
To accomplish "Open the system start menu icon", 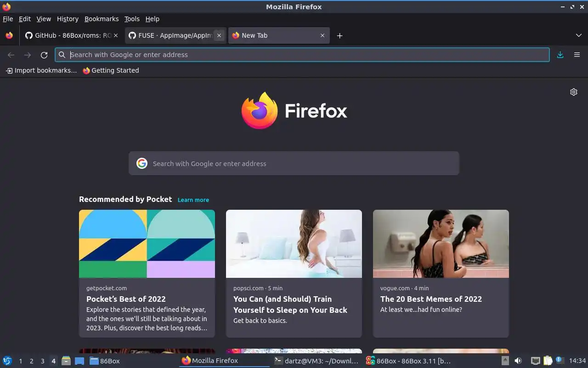I will (7, 361).
